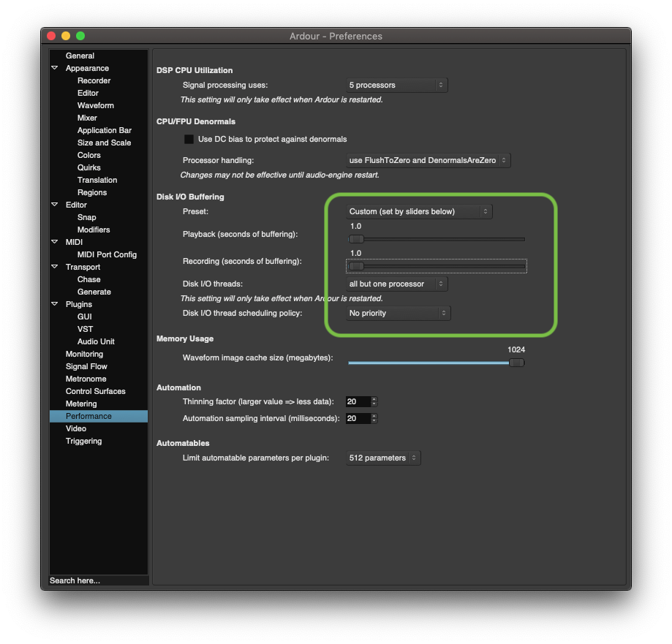
Task: Click the Playback buffering slider
Action: coord(437,239)
